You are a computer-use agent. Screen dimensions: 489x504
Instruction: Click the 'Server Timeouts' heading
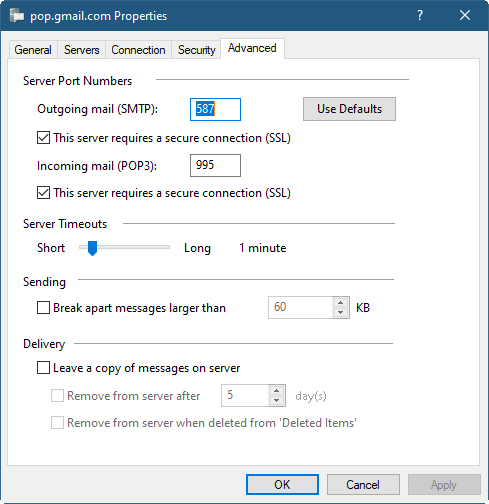pyautogui.click(x=65, y=224)
